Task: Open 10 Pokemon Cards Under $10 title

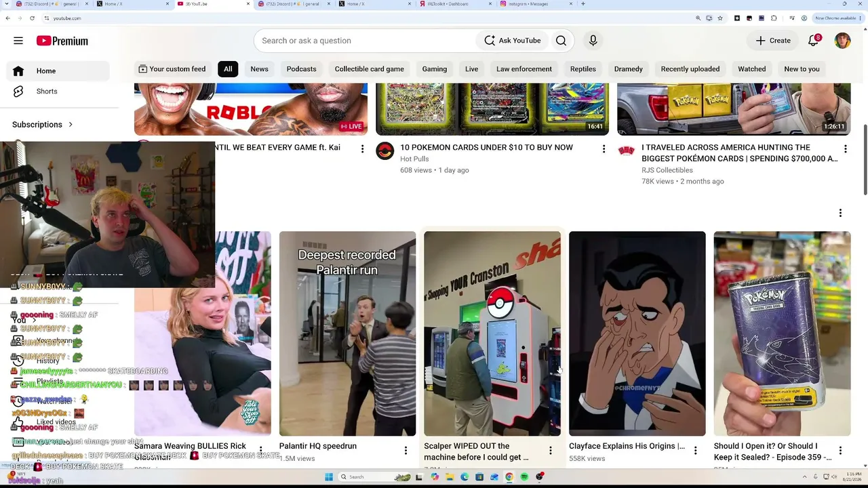Action: coord(486,147)
